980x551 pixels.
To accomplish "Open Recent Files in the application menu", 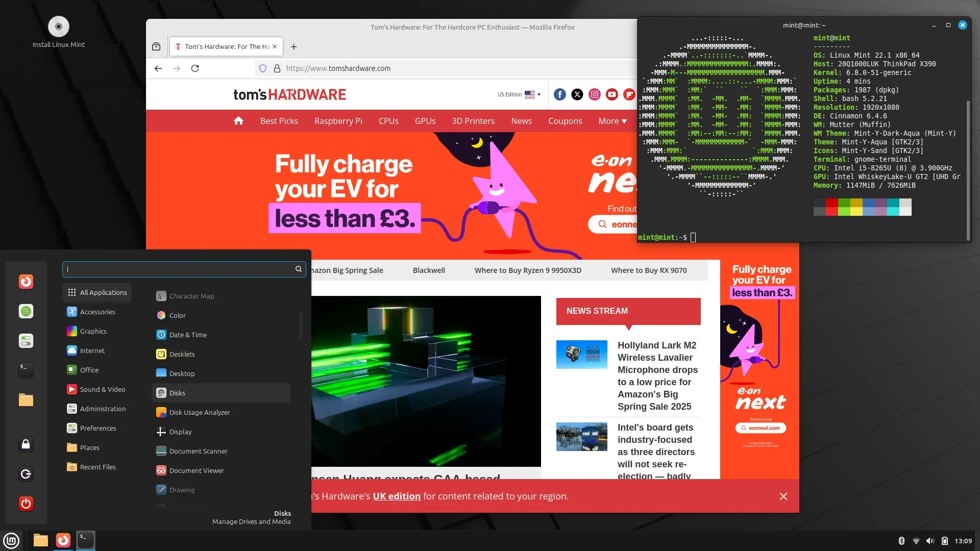I will (x=97, y=467).
